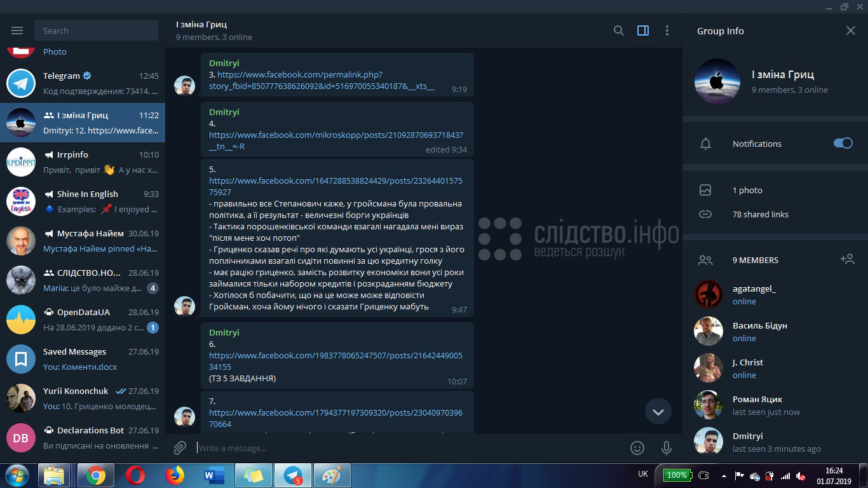Viewport: 868px width, 488px height.
Task: Add a member to the group
Action: coord(847,259)
